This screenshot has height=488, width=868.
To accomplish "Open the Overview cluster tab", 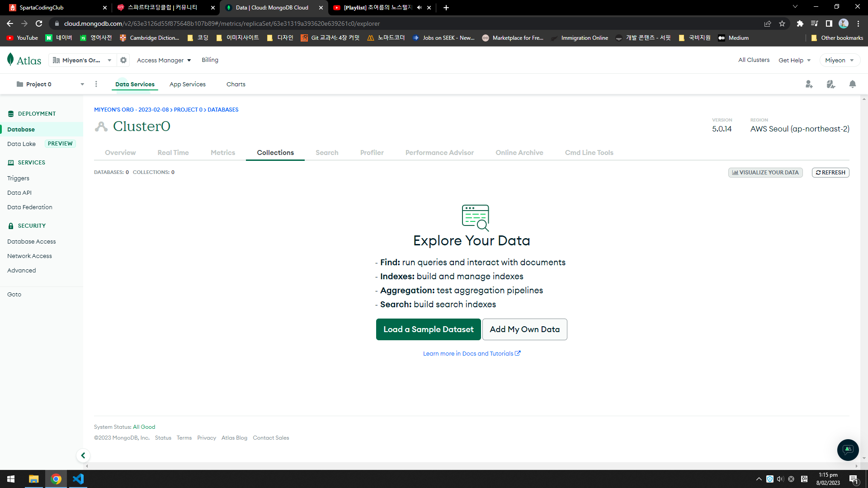I will (x=120, y=153).
